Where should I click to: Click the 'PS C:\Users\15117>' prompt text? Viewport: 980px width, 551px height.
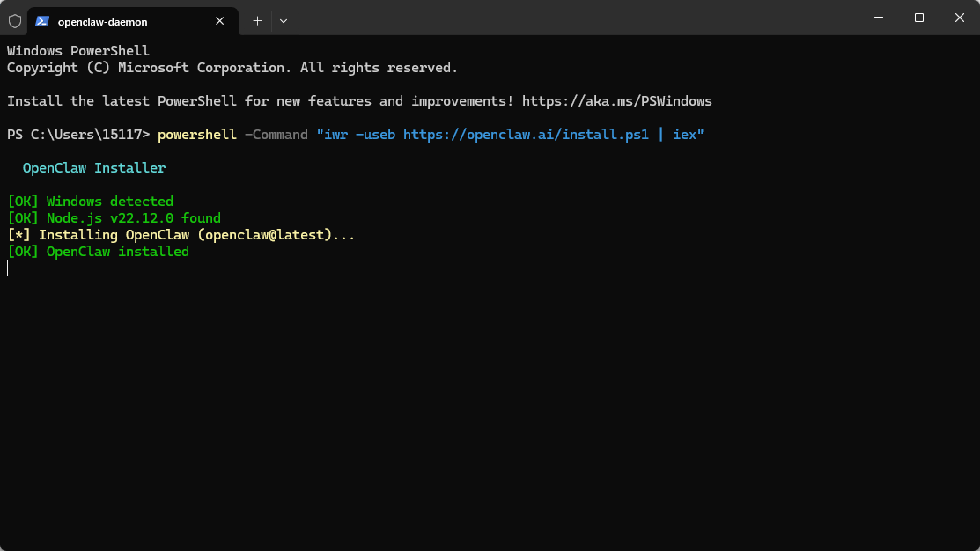(78, 135)
